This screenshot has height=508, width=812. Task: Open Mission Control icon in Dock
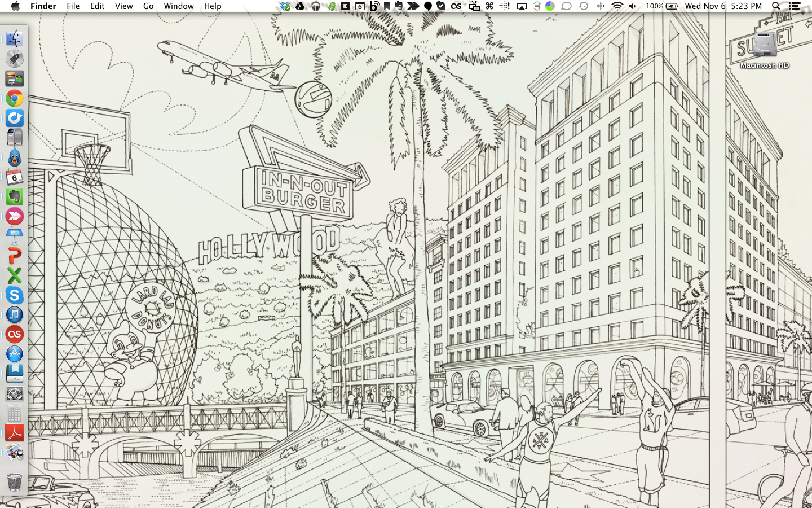pyautogui.click(x=15, y=78)
